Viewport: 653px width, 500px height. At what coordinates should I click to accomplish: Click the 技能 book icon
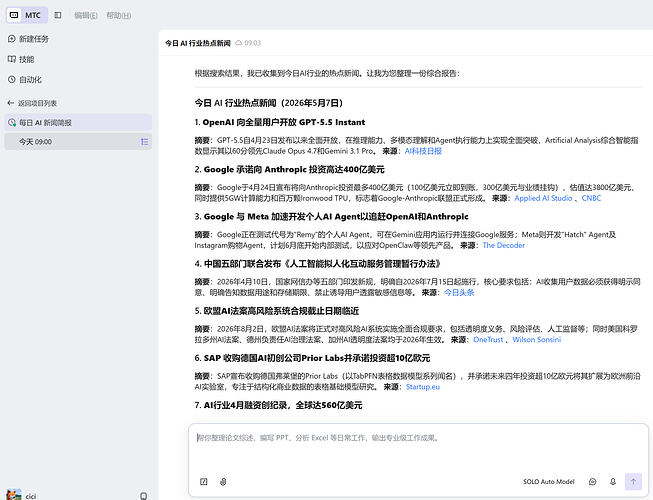[x=12, y=59]
